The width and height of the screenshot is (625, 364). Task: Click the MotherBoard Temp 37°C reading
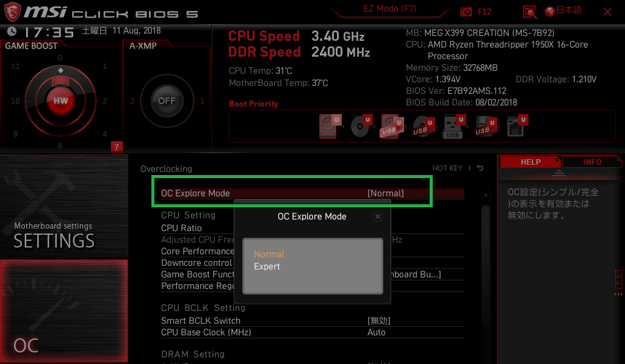click(278, 83)
